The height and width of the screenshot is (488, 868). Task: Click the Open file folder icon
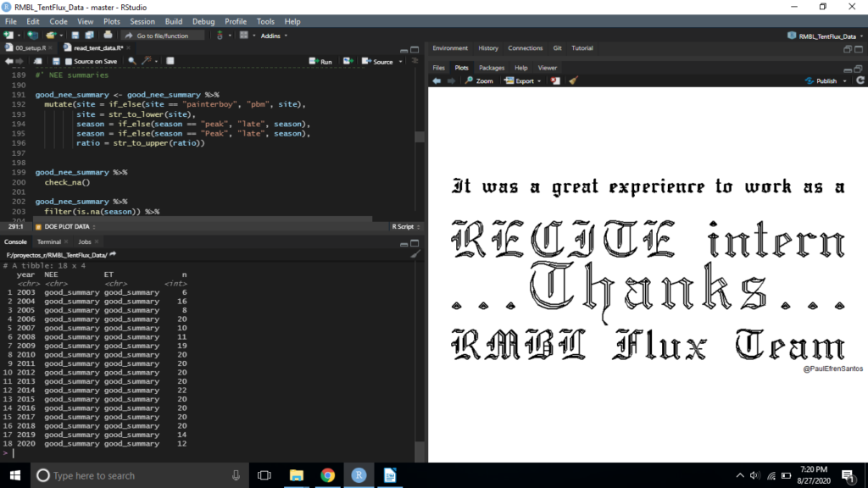point(50,36)
